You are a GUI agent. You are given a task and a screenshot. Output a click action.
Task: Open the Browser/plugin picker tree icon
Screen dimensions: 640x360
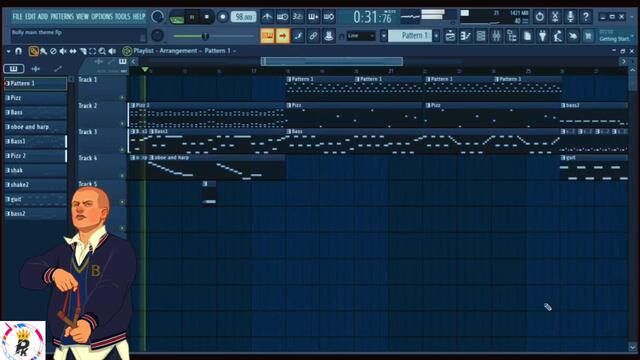coord(512,36)
